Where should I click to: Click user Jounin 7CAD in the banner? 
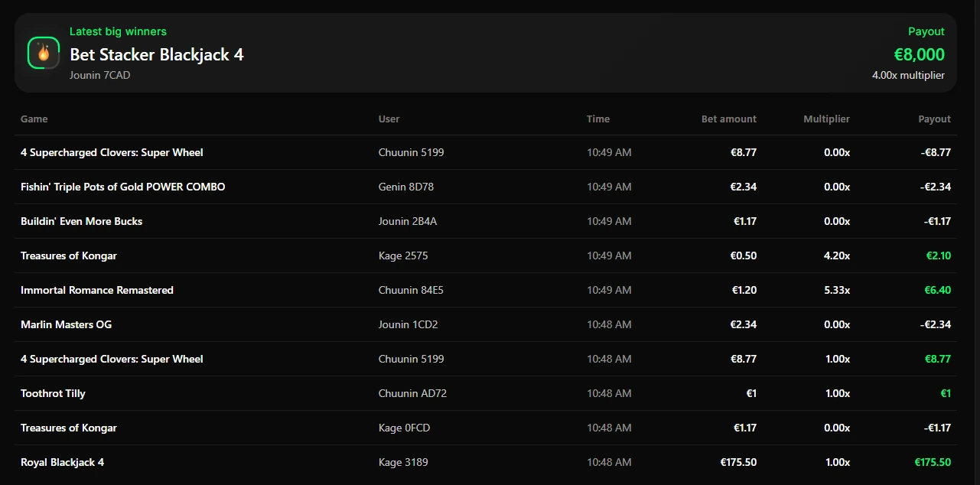pyautogui.click(x=100, y=75)
